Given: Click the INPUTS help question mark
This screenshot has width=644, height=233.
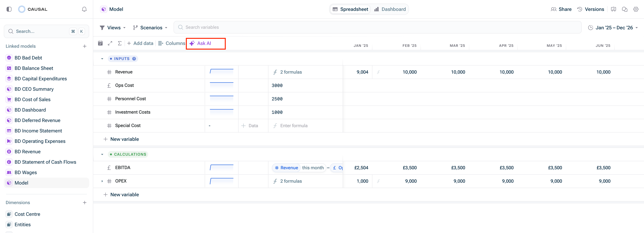Looking at the screenshot, I should [134, 59].
